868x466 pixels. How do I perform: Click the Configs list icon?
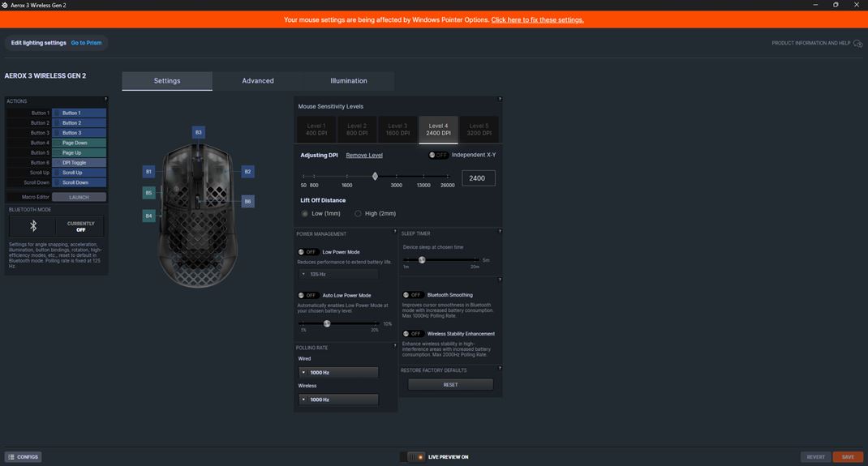[11, 457]
